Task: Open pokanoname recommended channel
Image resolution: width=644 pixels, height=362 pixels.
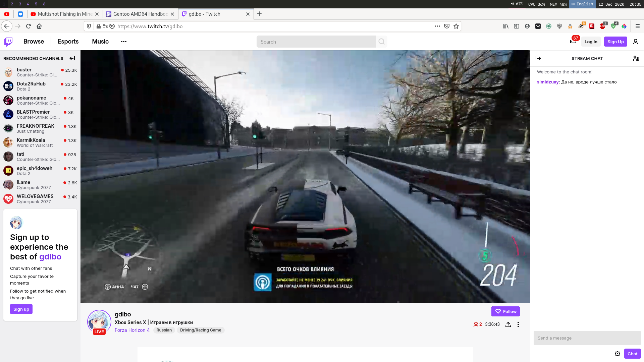Action: click(x=40, y=100)
